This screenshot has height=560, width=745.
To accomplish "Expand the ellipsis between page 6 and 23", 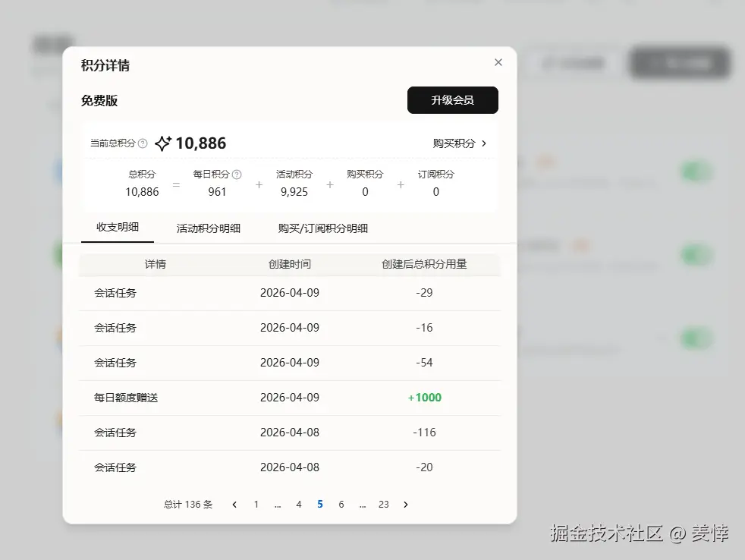I will point(363,504).
